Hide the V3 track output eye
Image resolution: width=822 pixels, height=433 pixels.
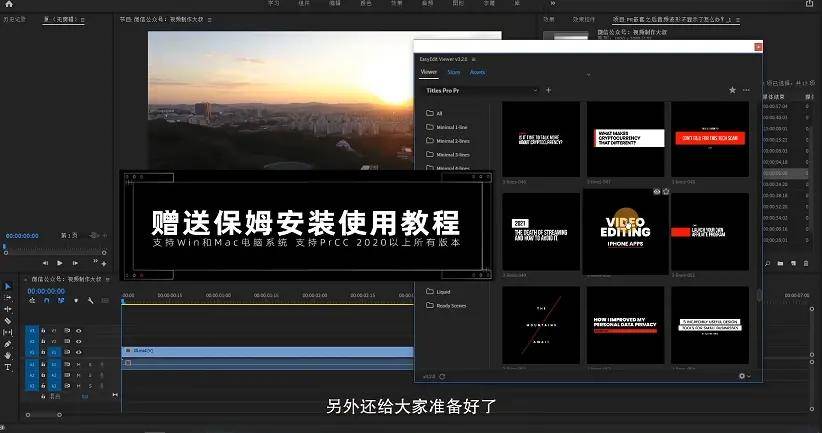coord(79,331)
